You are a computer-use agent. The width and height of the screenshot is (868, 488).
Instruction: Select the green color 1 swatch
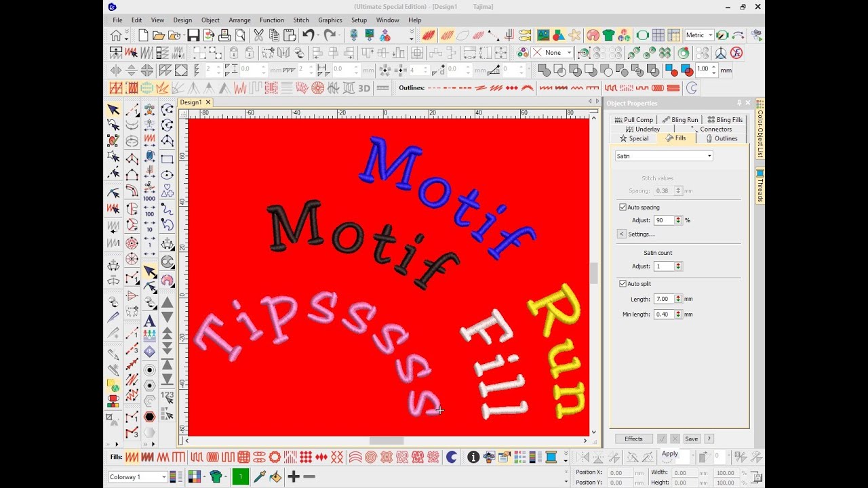point(241,477)
